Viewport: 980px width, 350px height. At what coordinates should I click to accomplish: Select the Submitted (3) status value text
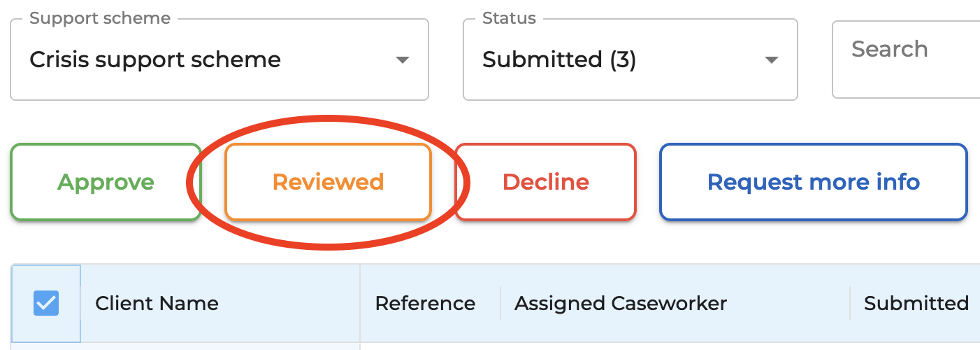(x=559, y=60)
